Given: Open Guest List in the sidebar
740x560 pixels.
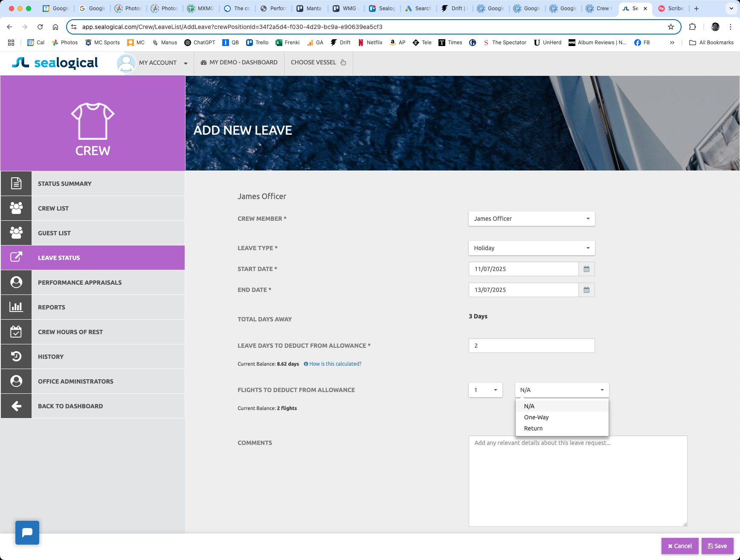Looking at the screenshot, I should tap(93, 233).
